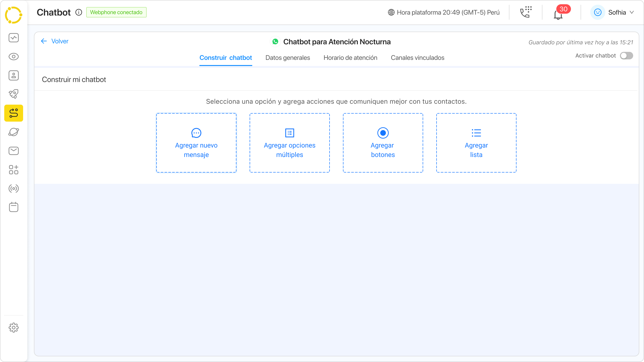Click Hora plataforma 20:49 (GMT-5) Perú text
The height and width of the screenshot is (362, 644).
pyautogui.click(x=448, y=12)
